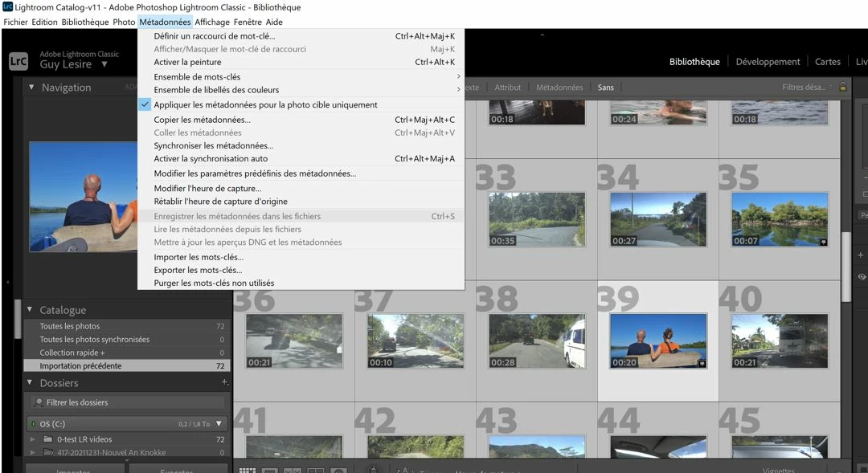
Task: Click the badge icon on thumbnail 39
Action: pyautogui.click(x=702, y=364)
